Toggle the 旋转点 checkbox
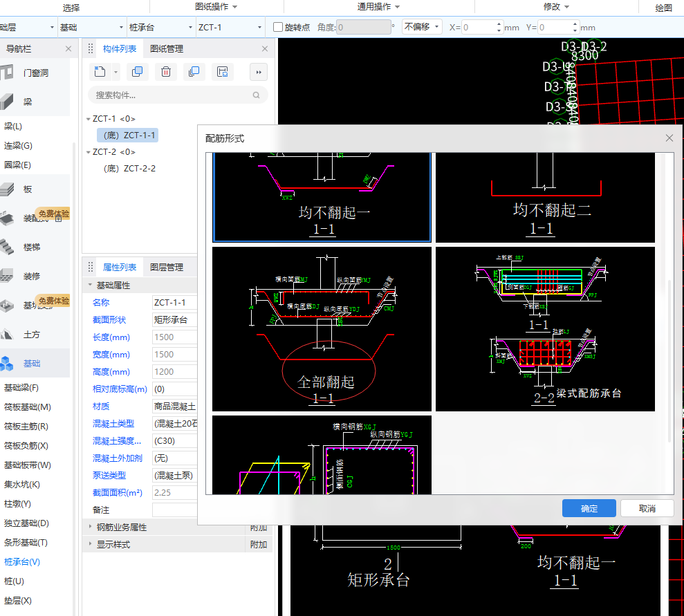This screenshot has width=684, height=616. [278, 27]
